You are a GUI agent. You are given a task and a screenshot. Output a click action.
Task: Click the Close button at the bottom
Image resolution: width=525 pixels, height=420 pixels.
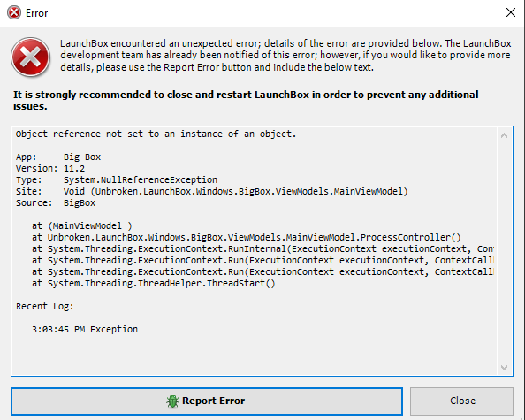pyautogui.click(x=461, y=401)
